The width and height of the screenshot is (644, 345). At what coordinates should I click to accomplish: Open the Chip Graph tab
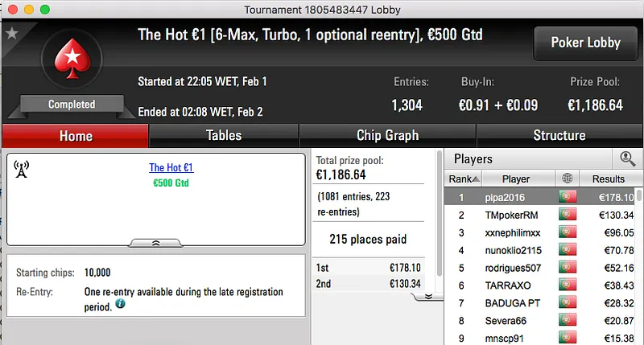pos(387,135)
